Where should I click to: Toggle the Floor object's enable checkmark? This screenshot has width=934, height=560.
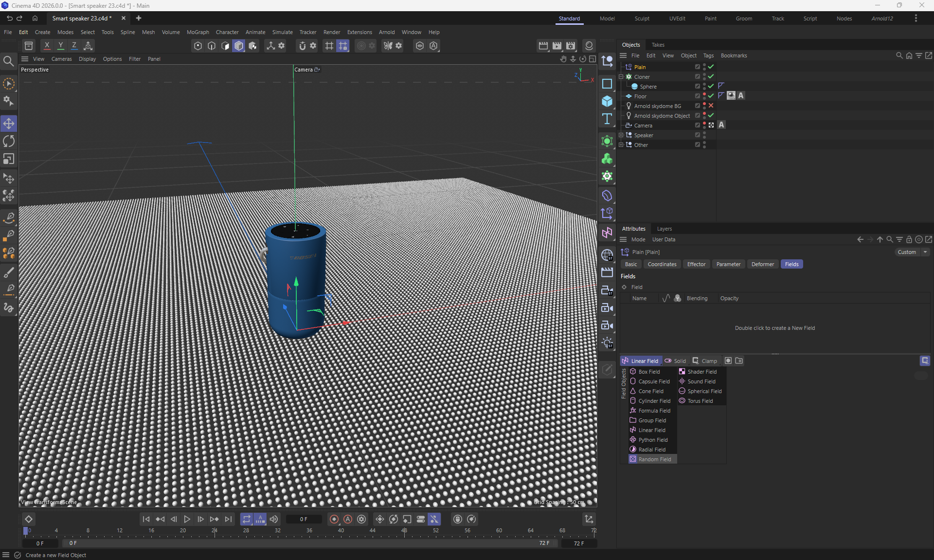pos(711,96)
